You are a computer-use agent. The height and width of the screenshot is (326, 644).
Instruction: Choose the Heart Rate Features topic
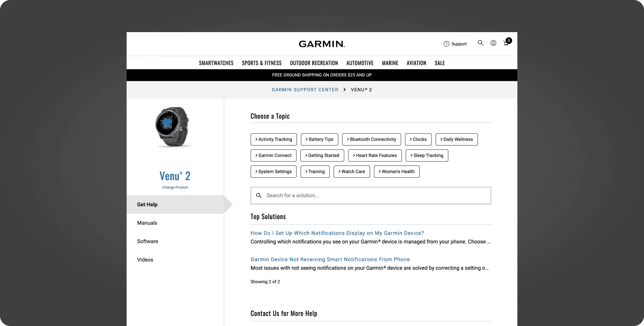[x=375, y=155]
